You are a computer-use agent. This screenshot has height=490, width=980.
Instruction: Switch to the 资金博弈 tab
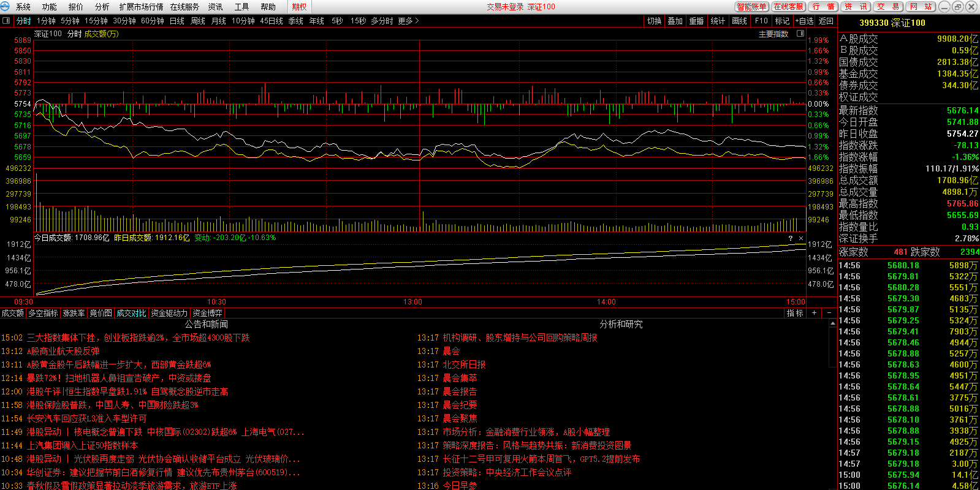(207, 313)
